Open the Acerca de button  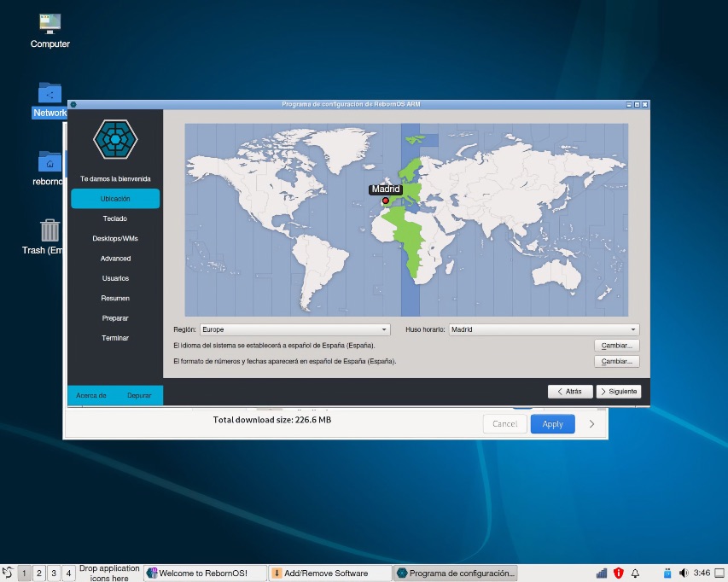91,395
